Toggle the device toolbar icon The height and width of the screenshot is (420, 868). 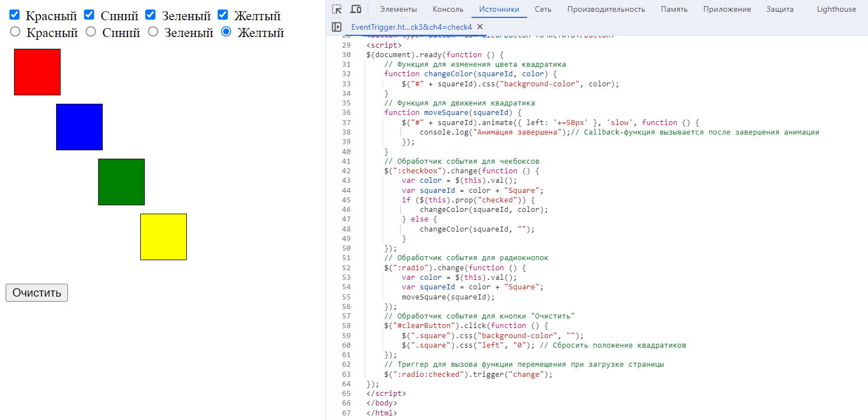pyautogui.click(x=356, y=9)
